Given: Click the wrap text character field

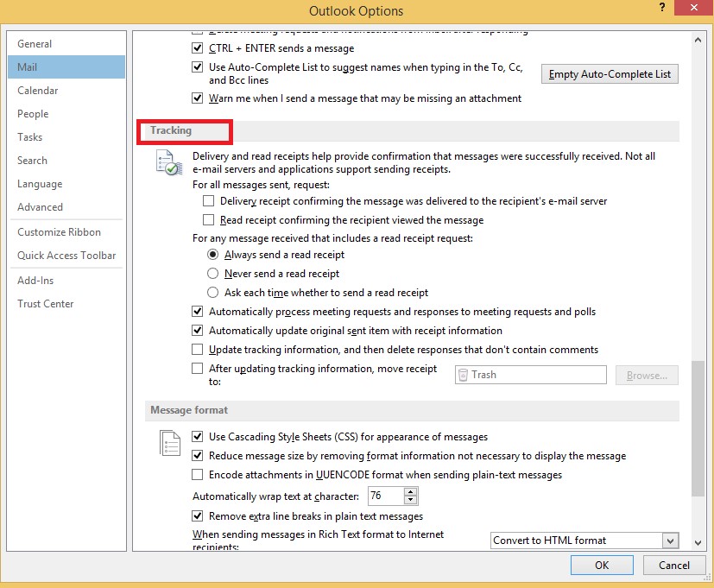Looking at the screenshot, I should tap(386, 496).
